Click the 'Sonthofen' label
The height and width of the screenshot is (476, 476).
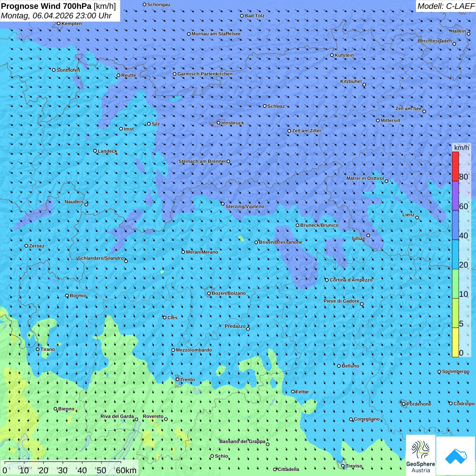click(68, 70)
